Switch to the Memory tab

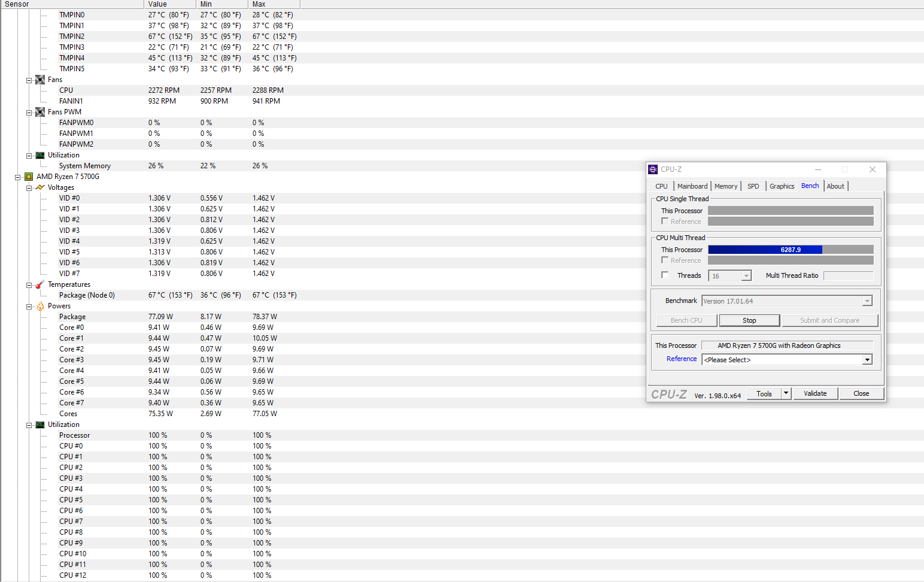click(x=726, y=186)
